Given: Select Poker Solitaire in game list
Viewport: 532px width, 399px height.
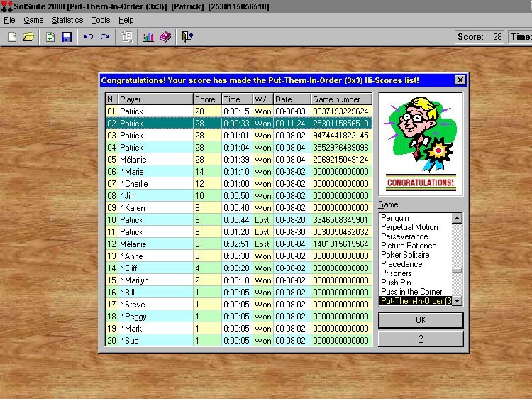Looking at the screenshot, I should point(416,255).
